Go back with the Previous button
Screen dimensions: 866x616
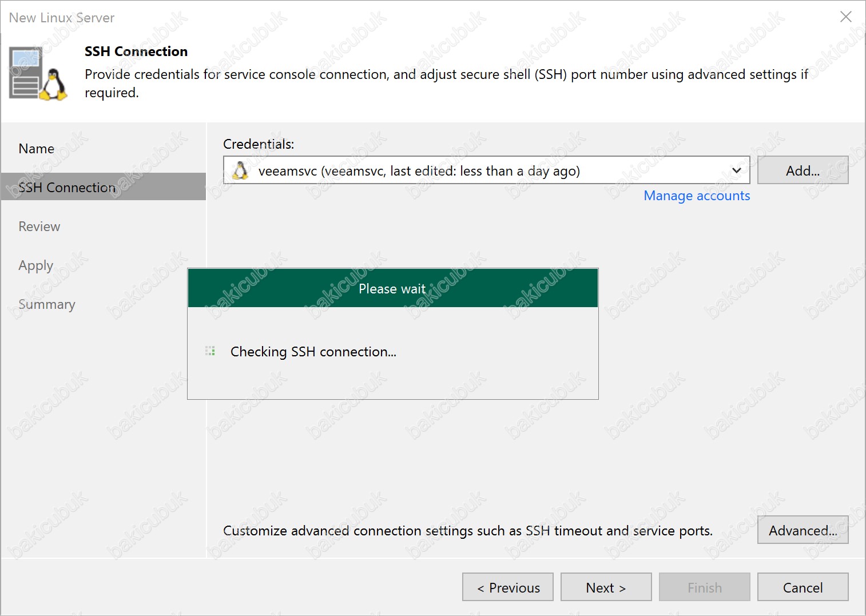point(508,587)
